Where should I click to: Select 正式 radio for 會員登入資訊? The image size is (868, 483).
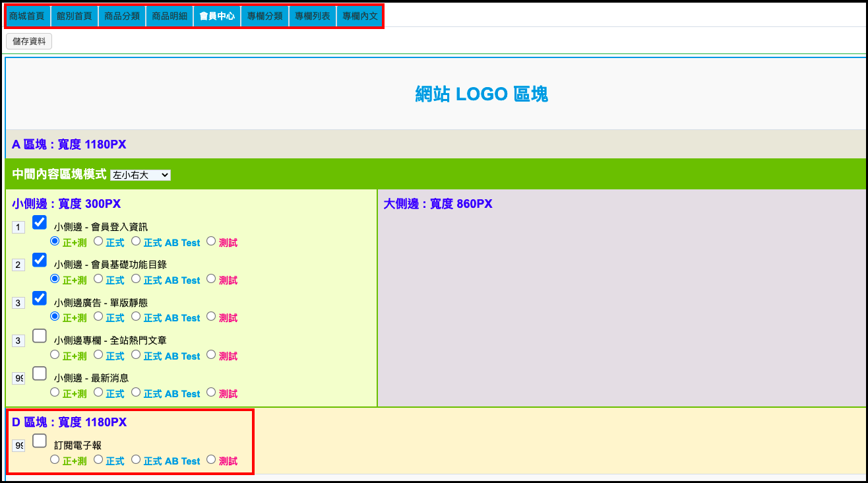[98, 241]
